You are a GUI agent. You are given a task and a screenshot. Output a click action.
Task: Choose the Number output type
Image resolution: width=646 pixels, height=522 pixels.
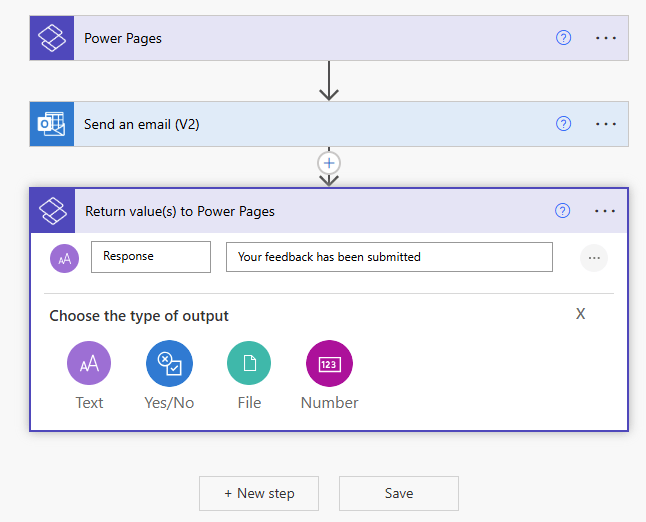coord(329,364)
